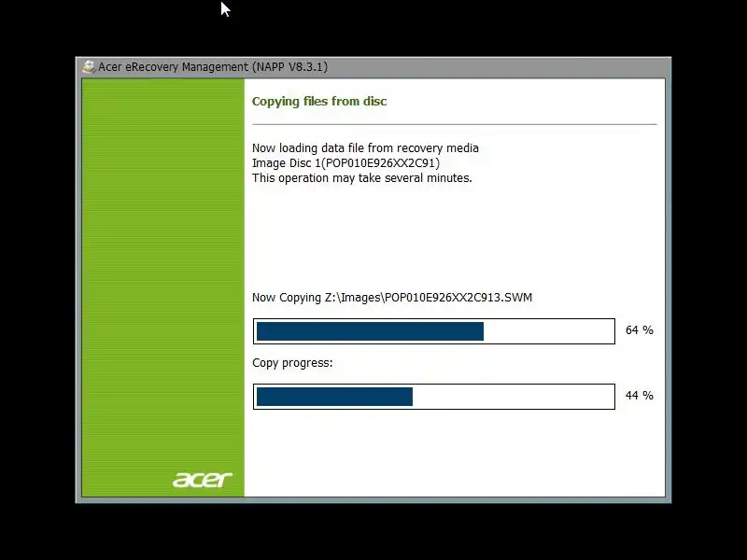Click the file copy progress bar at 64%
This screenshot has height=560, width=747.
434,331
